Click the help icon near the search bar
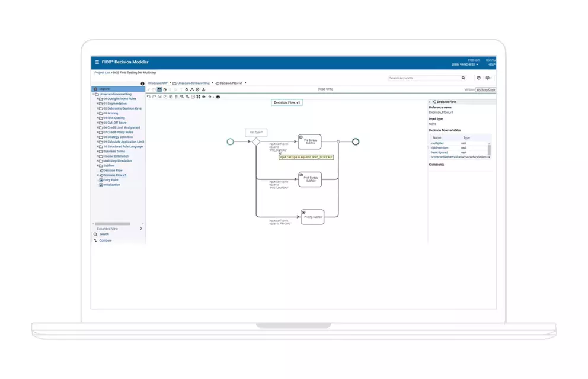Image resolution: width=588 pixels, height=379 pixels. pos(478,78)
